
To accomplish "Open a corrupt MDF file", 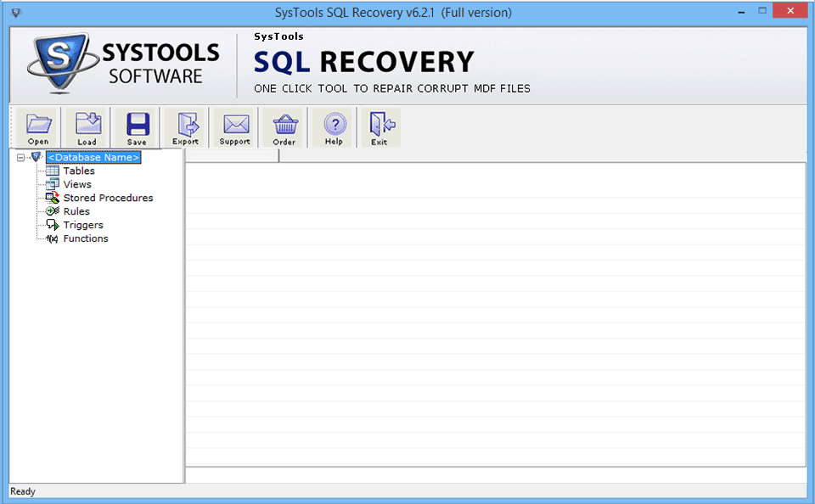I will [x=37, y=126].
